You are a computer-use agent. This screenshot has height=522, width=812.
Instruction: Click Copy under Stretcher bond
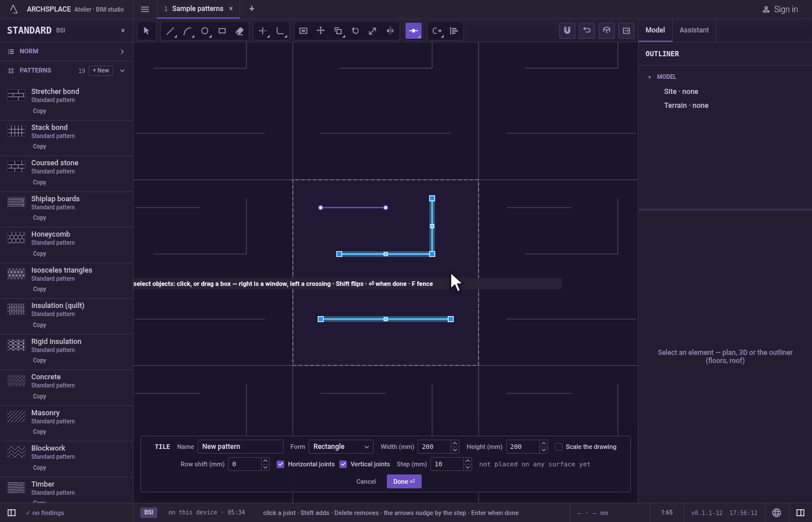(39, 111)
